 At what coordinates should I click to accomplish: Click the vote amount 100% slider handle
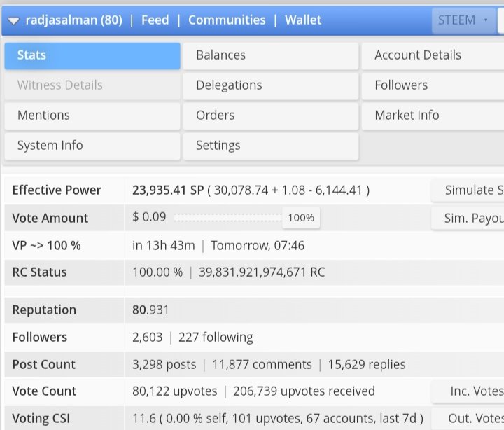pyautogui.click(x=301, y=218)
